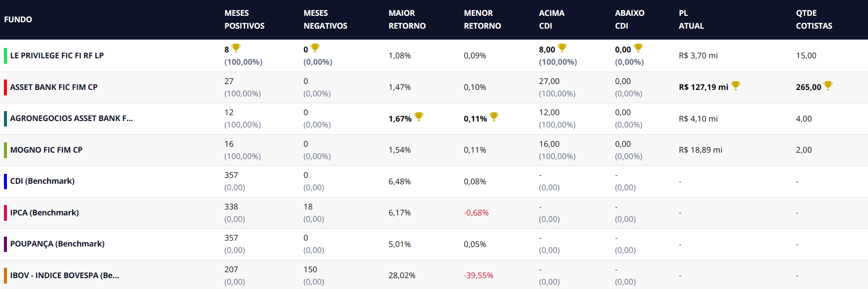Click trophy beside R$ 127,19 mi
Viewport: 868px width, 289px height.
click(736, 85)
